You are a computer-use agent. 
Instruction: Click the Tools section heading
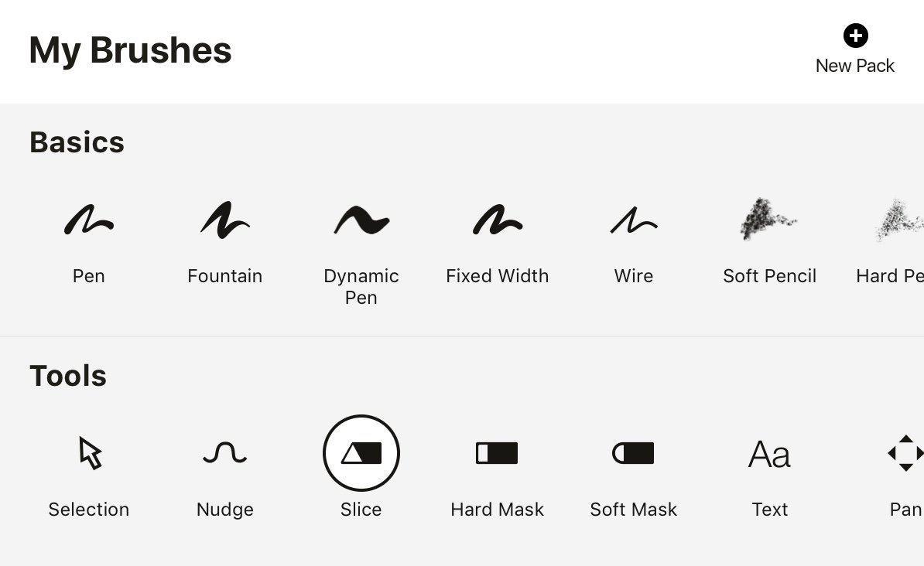click(68, 376)
